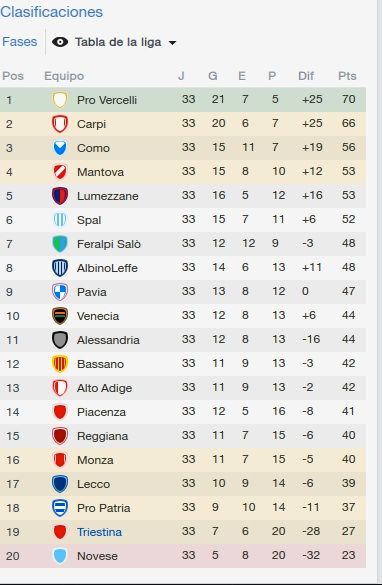
Task: Click the AlbinoLeffe striped crest
Action: [60, 268]
